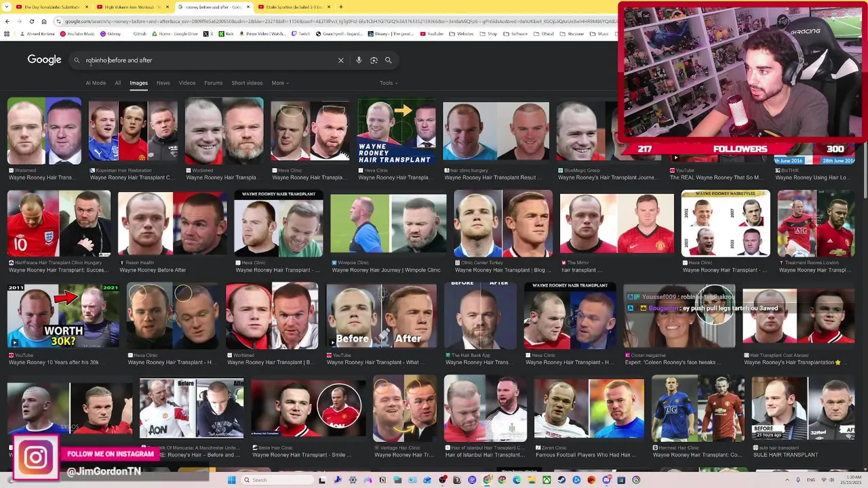The width and height of the screenshot is (868, 488).
Task: Switch to the All results tab
Action: coord(117,83)
